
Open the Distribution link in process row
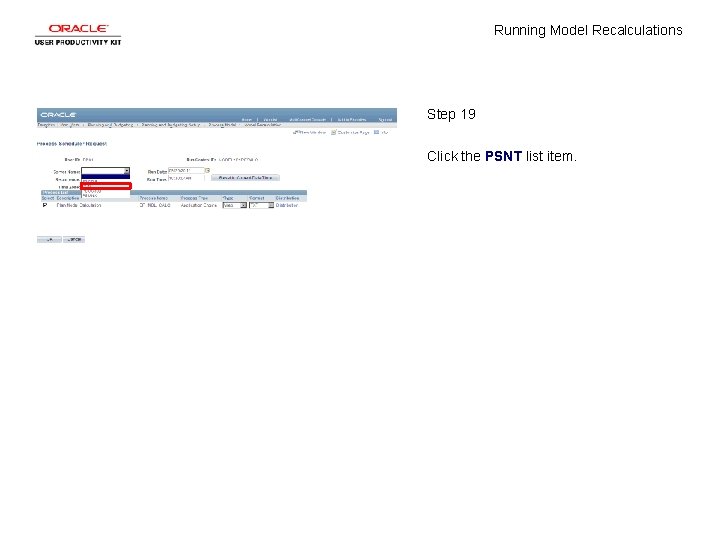(287, 205)
